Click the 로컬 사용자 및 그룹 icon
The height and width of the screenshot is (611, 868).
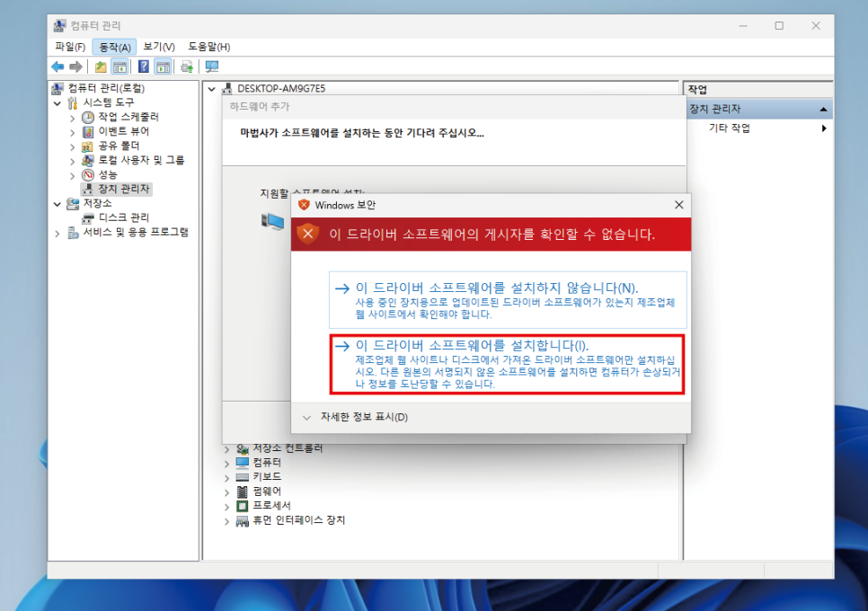[x=87, y=161]
